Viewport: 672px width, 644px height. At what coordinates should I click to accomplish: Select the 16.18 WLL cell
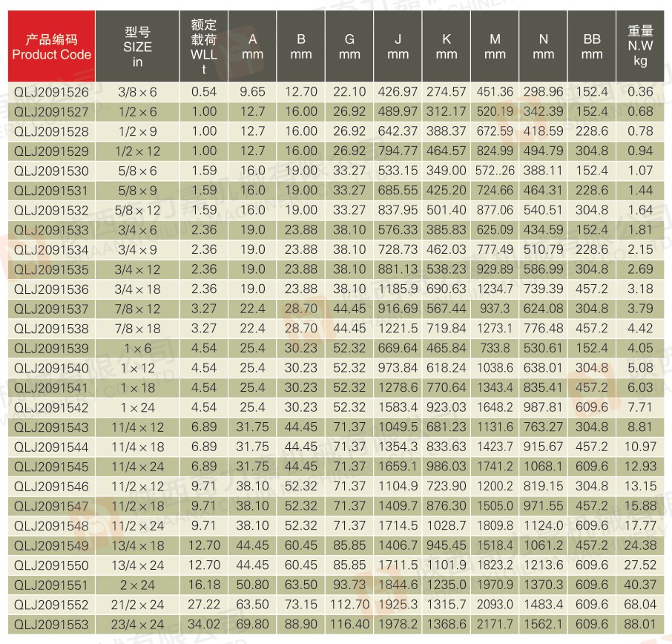[203, 585]
